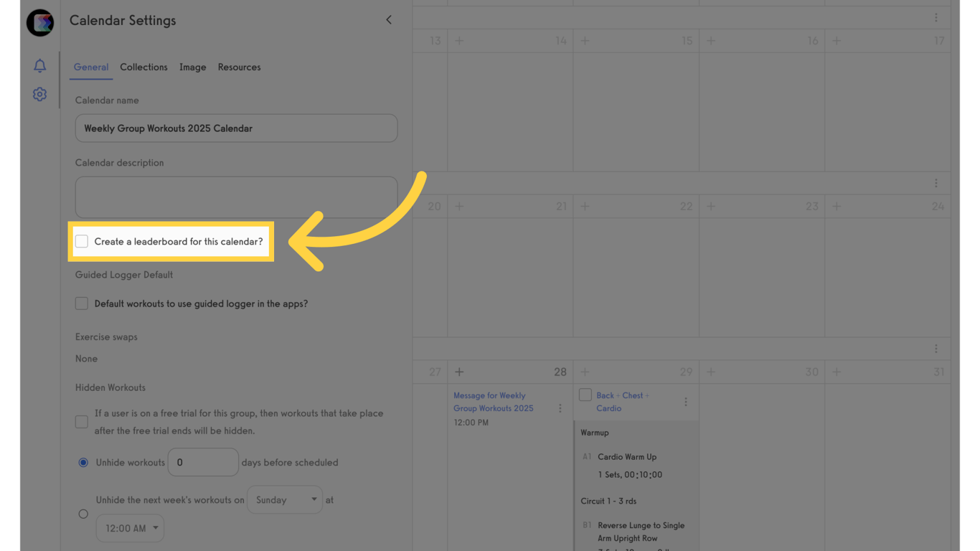Select the Unhide next week's workouts radio option
980x551 pixels.
point(83,514)
